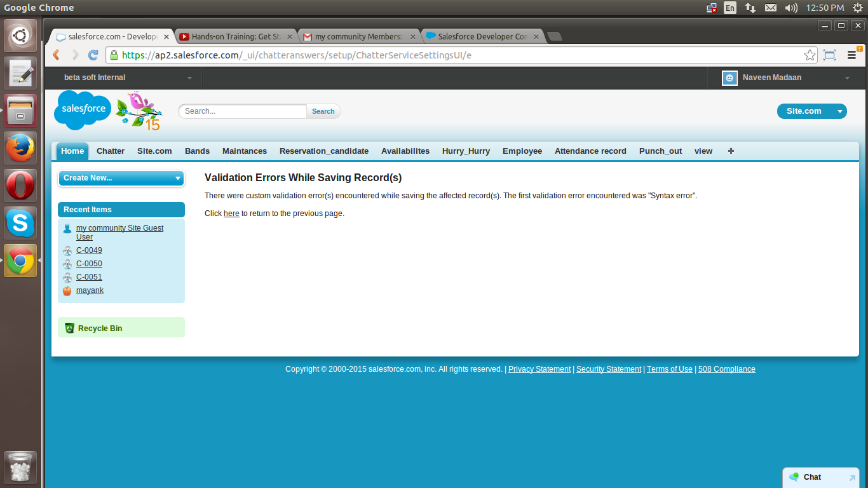The width and height of the screenshot is (868, 488).
Task: Switch to the view tab
Action: 703,151
